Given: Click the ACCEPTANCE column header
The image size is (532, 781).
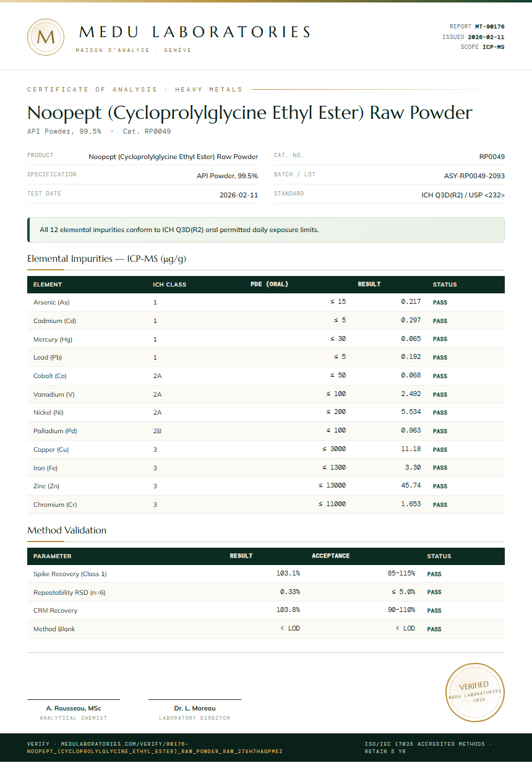Looking at the screenshot, I should point(330,556).
